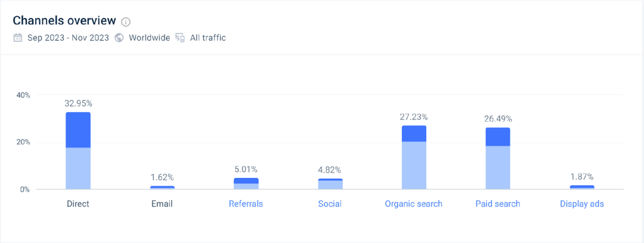Click the info icon beside Channels overview
The width and height of the screenshot is (644, 243).
coord(126,22)
